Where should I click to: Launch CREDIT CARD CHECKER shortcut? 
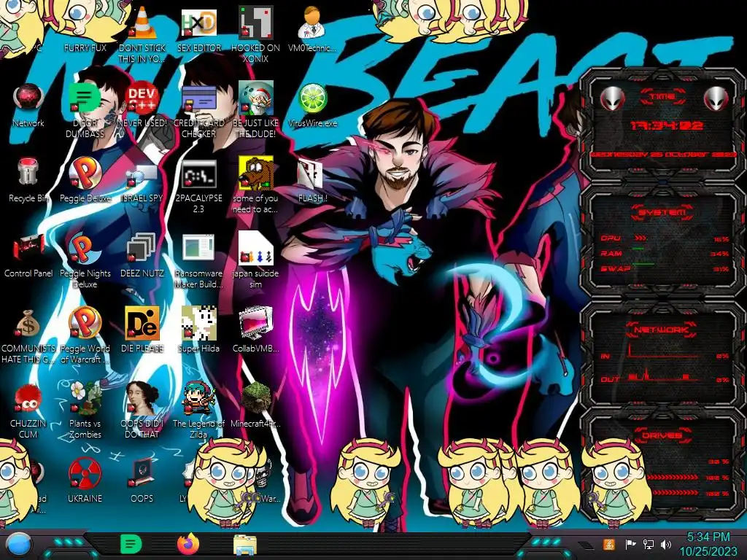(x=199, y=98)
